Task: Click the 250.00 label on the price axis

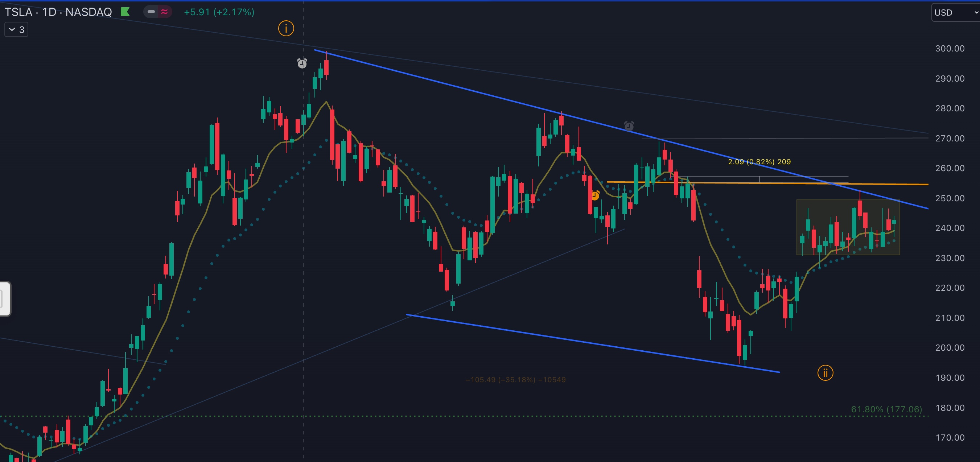Action: 950,198
